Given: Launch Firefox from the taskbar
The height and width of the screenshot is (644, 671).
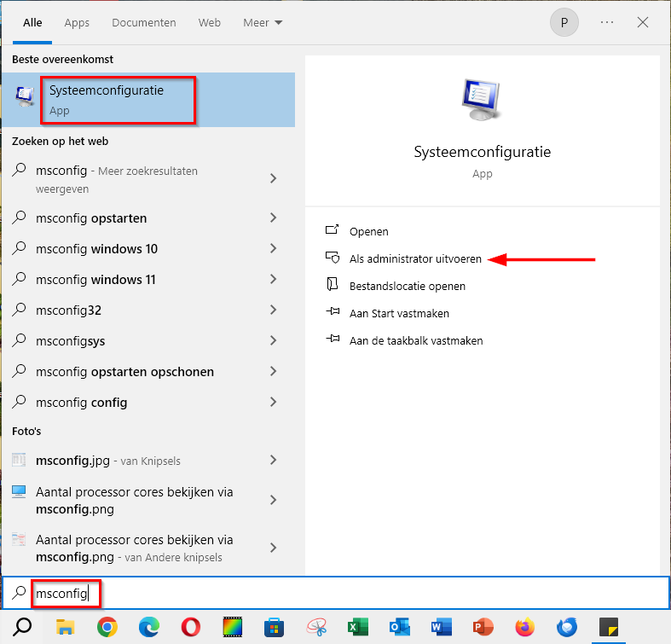Looking at the screenshot, I should click(x=525, y=628).
